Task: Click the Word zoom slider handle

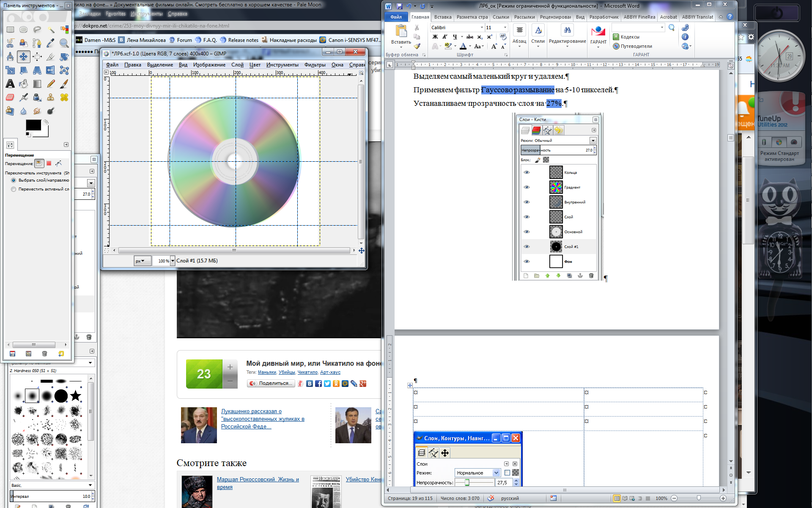Action: [699, 498]
